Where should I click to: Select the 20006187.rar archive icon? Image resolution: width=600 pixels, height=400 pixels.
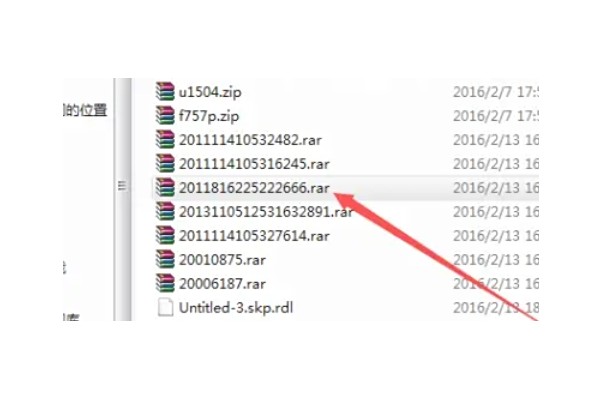coord(165,284)
